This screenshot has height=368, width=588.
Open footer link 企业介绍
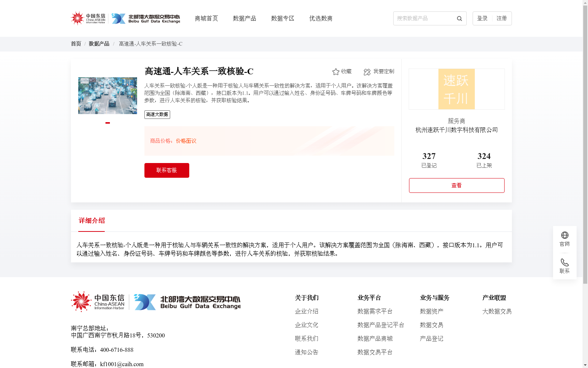pyautogui.click(x=306, y=311)
